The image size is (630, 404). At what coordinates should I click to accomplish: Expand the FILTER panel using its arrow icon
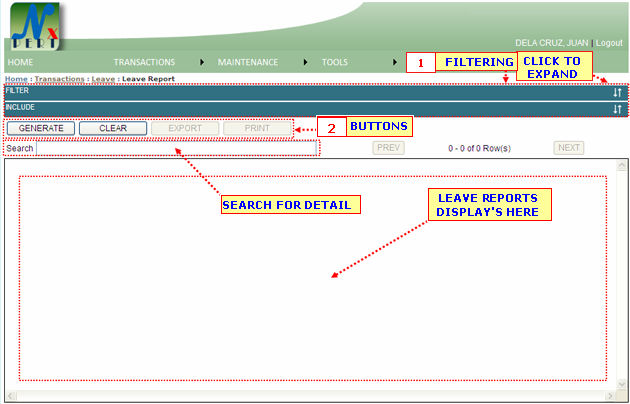(x=617, y=92)
